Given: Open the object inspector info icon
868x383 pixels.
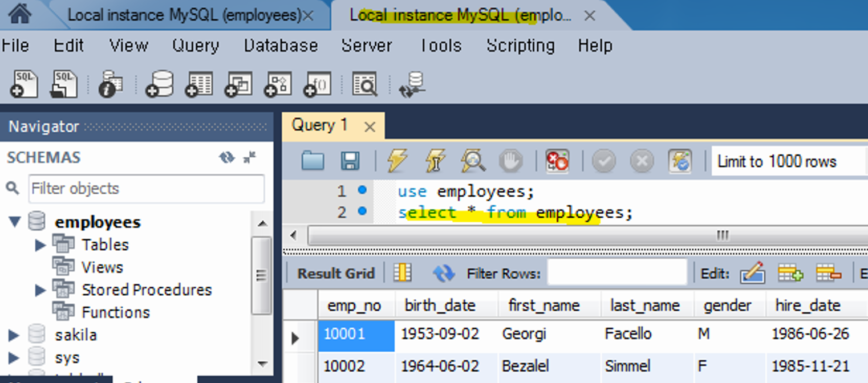Looking at the screenshot, I should pyautogui.click(x=111, y=84).
